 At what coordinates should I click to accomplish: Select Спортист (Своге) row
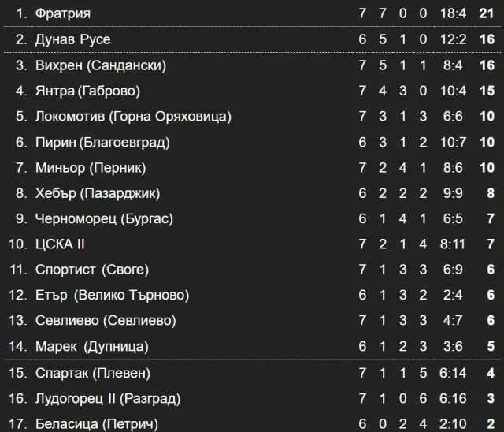coord(252,270)
